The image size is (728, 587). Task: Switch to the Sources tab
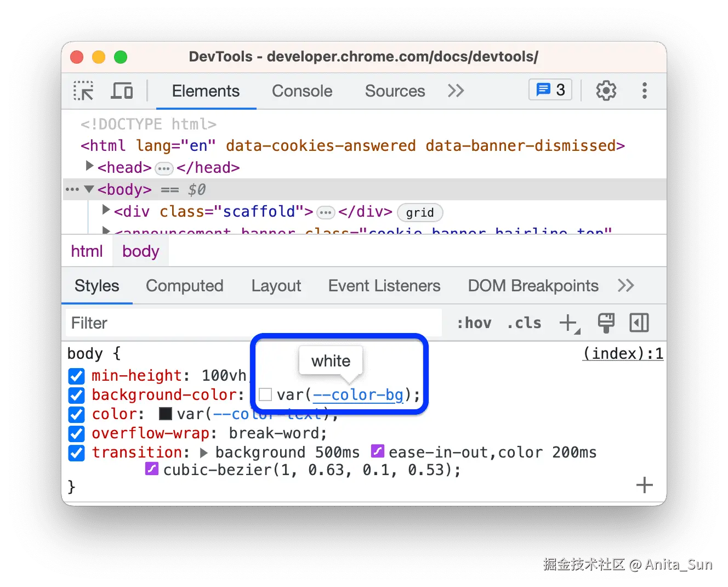pos(395,91)
